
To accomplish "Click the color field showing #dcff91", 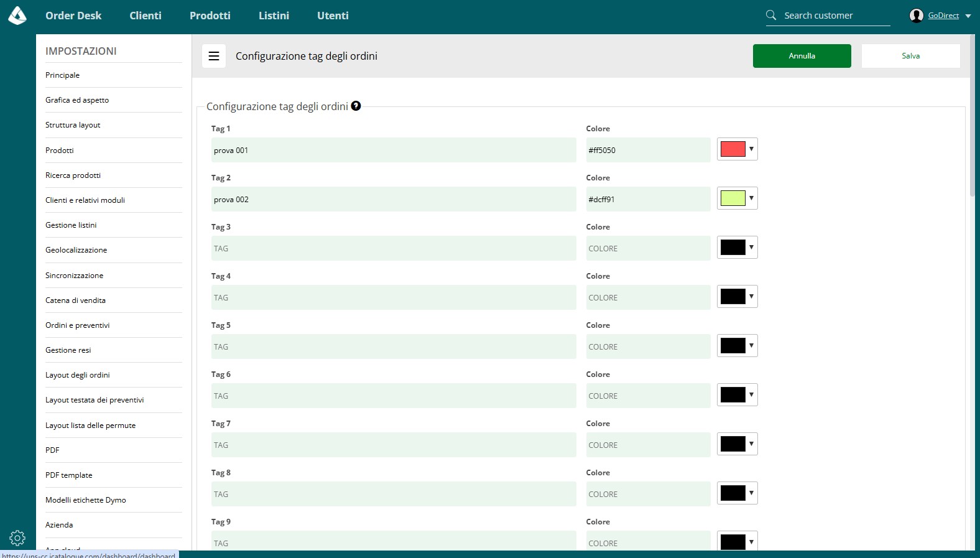I will (x=648, y=199).
